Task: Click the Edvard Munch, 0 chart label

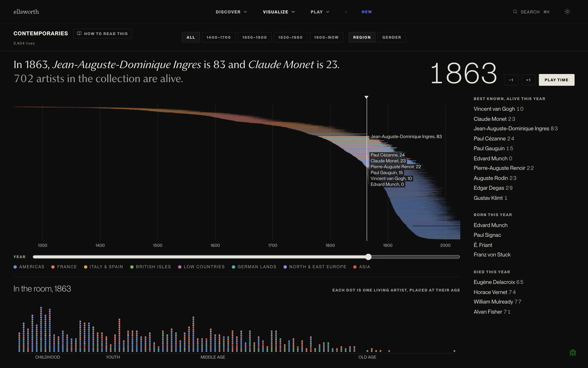Action: click(387, 184)
